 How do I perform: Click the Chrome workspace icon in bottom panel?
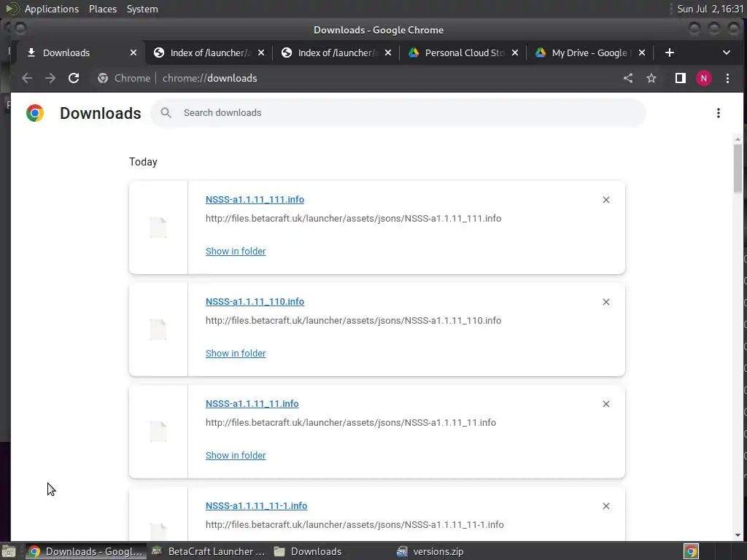click(691, 551)
